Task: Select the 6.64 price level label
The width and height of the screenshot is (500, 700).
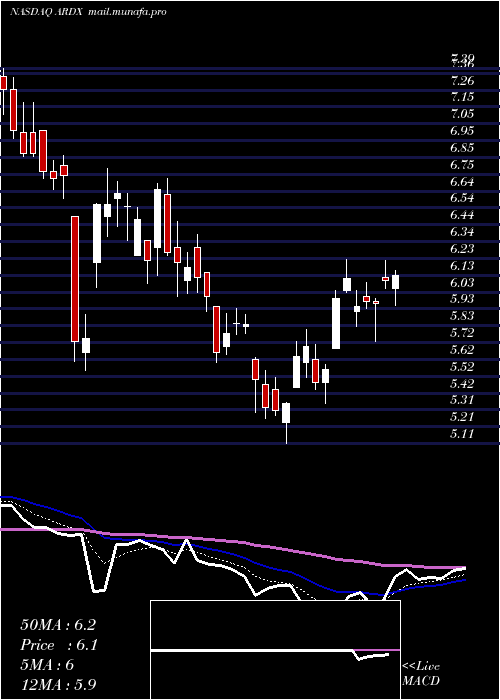Action: click(x=462, y=182)
